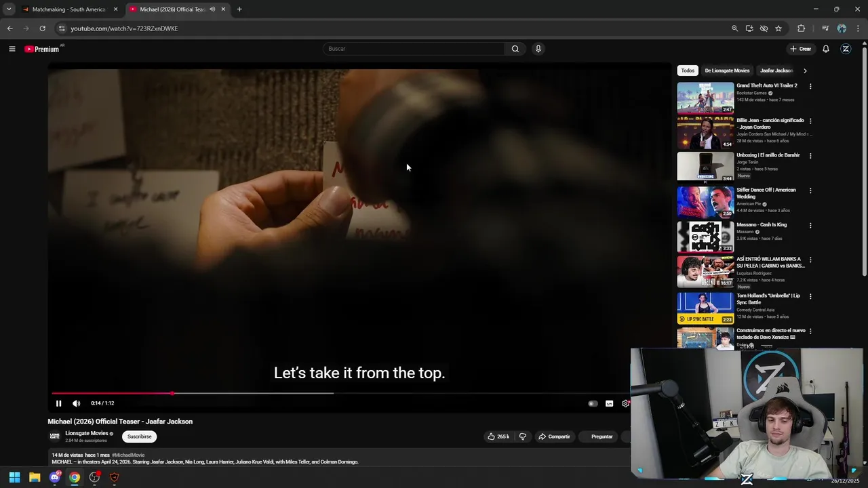Open options for Construimos en directo video
The width and height of the screenshot is (868, 488).
point(810,331)
